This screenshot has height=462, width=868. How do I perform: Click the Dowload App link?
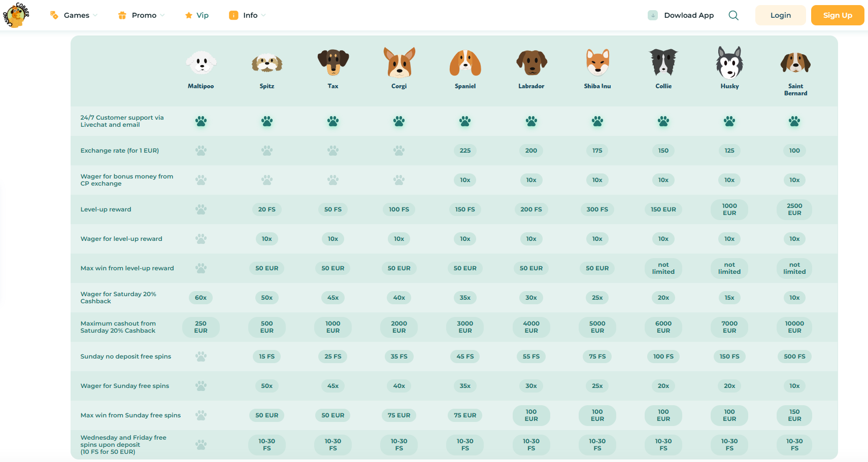689,15
